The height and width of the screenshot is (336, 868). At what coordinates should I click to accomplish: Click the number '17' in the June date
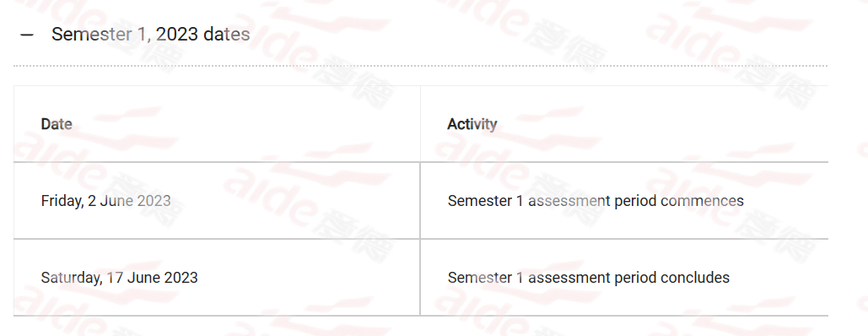coord(115,277)
